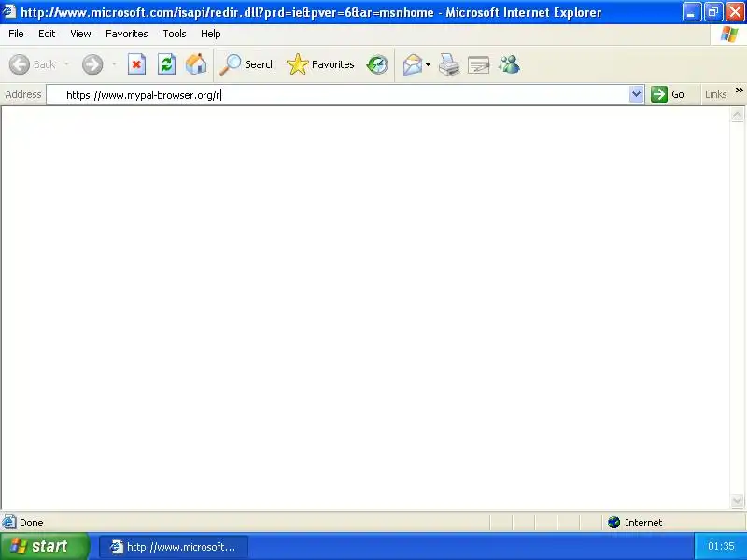747x560 pixels.
Task: Click the Mail envelope icon
Action: 412,64
